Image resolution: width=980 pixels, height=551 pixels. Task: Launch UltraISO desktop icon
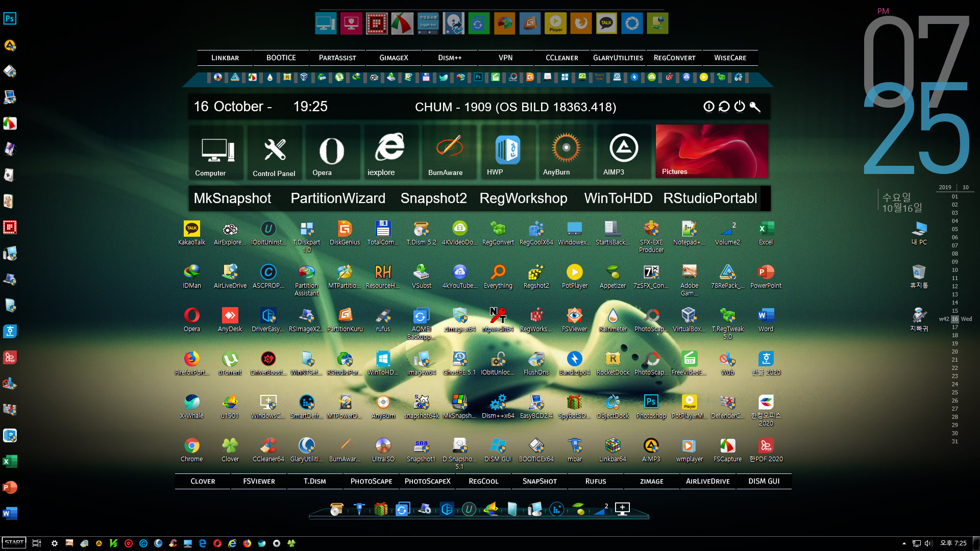point(383,450)
